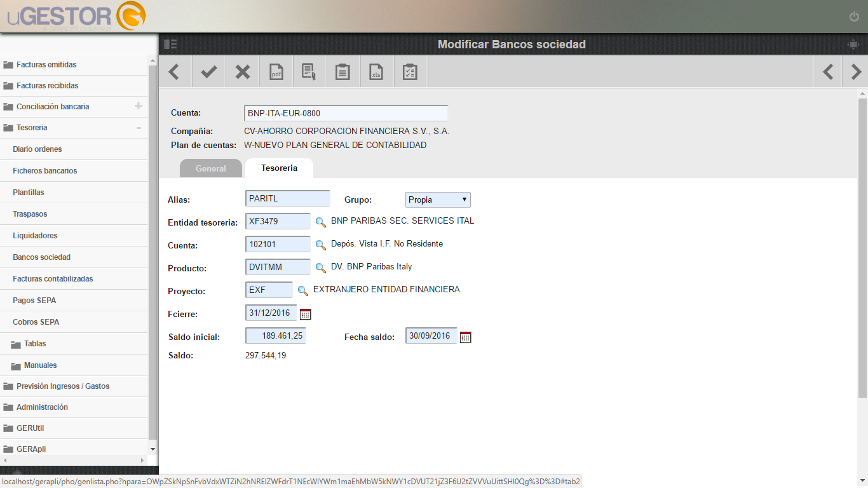Open calendar for Fcierre date
This screenshot has width=868, height=488.
coord(306,314)
